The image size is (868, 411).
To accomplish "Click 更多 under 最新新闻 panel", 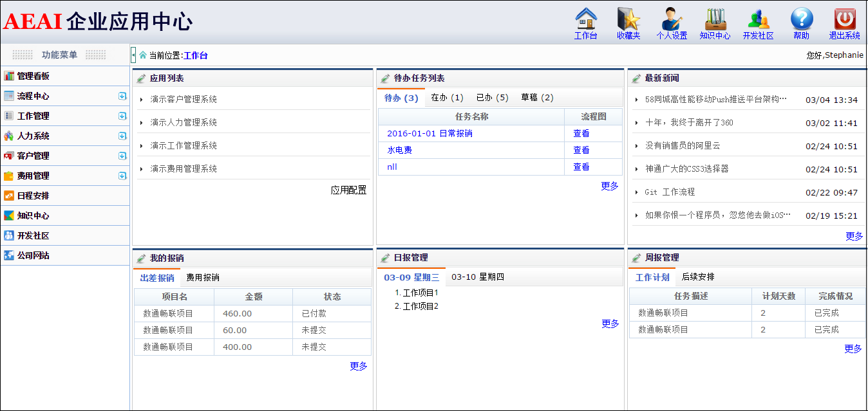I will pos(854,236).
